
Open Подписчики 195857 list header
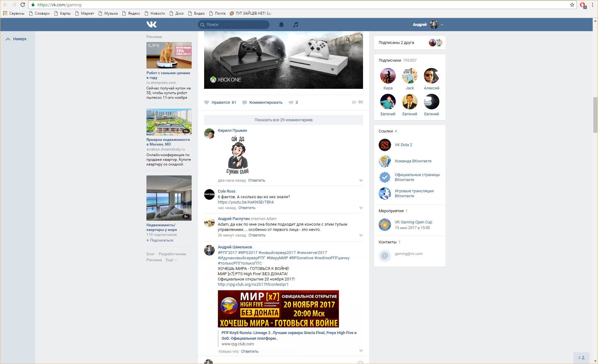click(398, 60)
